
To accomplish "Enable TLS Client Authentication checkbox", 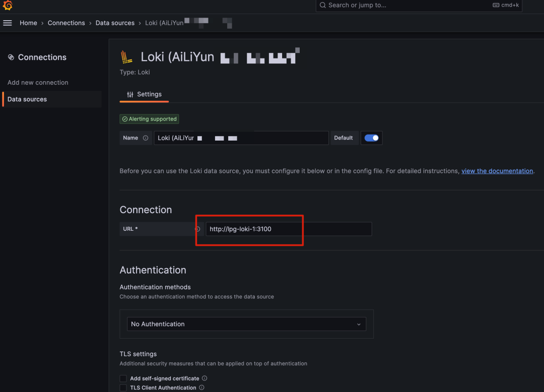I will [123, 388].
